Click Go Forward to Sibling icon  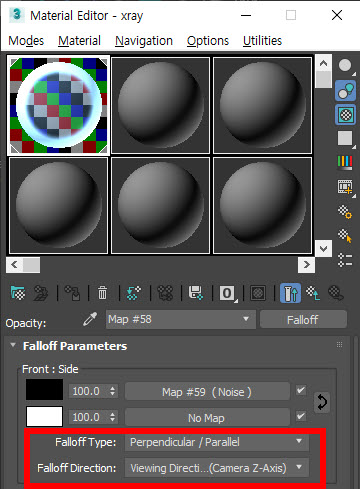[336, 293]
